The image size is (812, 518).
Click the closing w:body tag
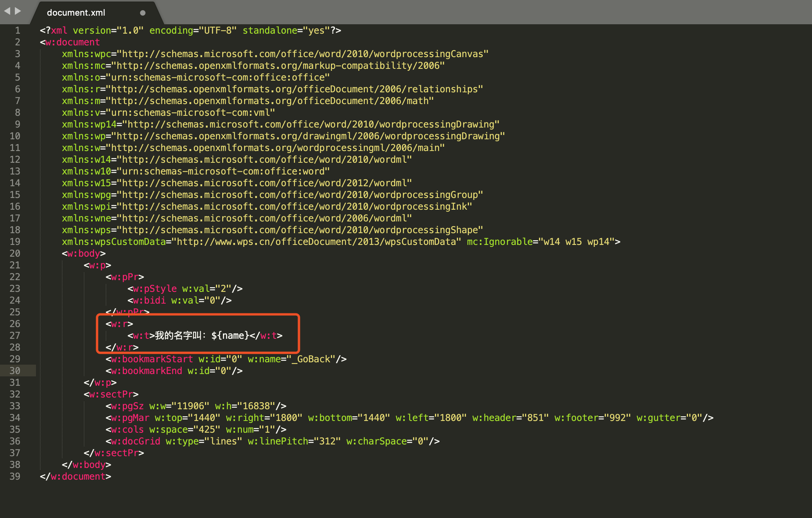(86, 464)
